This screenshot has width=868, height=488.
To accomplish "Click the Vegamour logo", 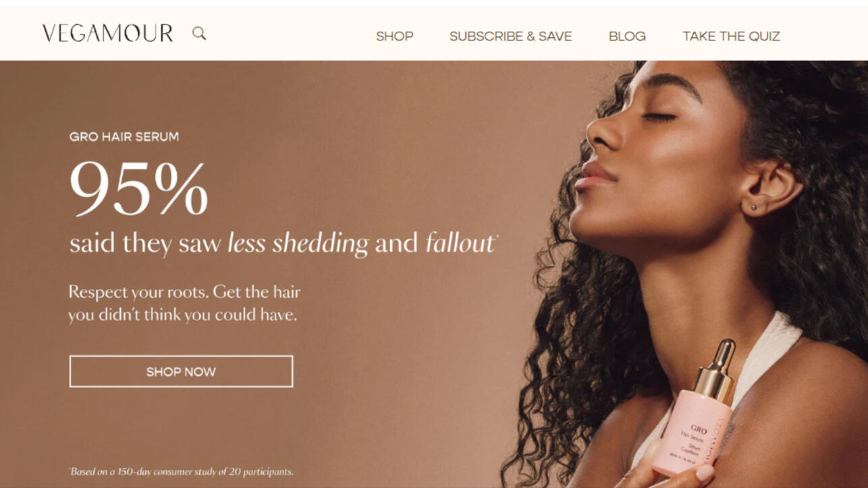I will coord(107,33).
